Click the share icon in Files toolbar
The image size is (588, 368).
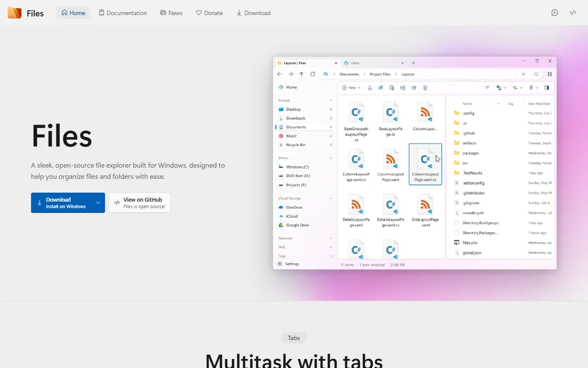(414, 88)
